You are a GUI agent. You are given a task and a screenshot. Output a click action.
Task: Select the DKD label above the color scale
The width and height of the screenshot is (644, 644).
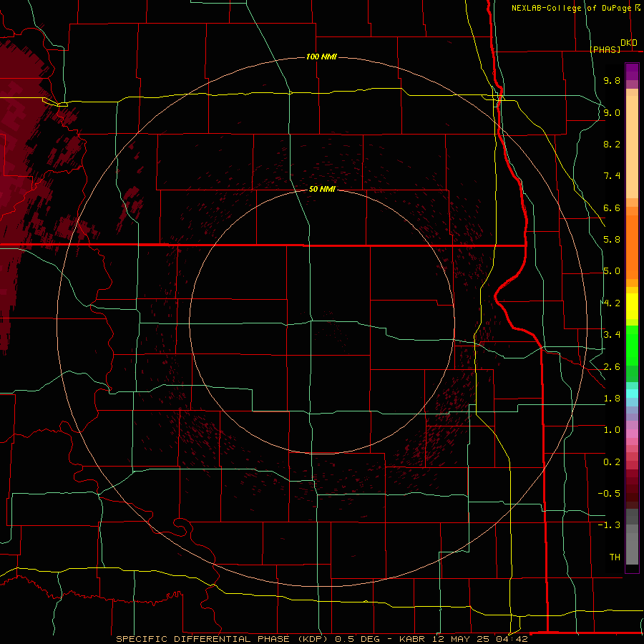coord(628,43)
